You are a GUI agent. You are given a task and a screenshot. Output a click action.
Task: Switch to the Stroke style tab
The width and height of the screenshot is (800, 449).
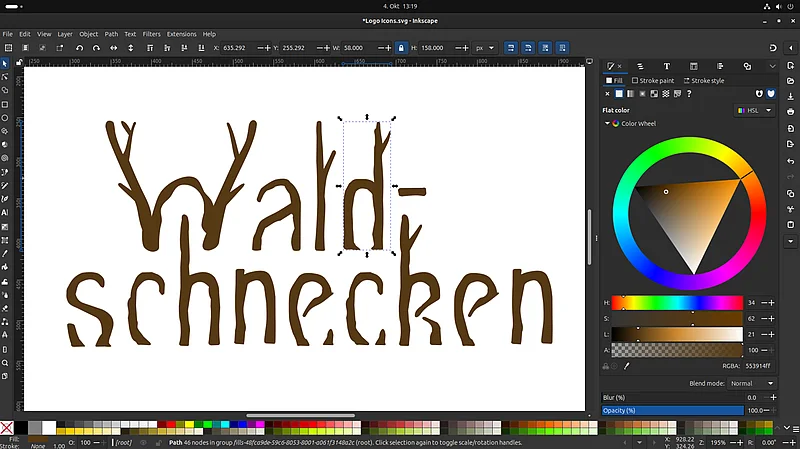tap(703, 80)
